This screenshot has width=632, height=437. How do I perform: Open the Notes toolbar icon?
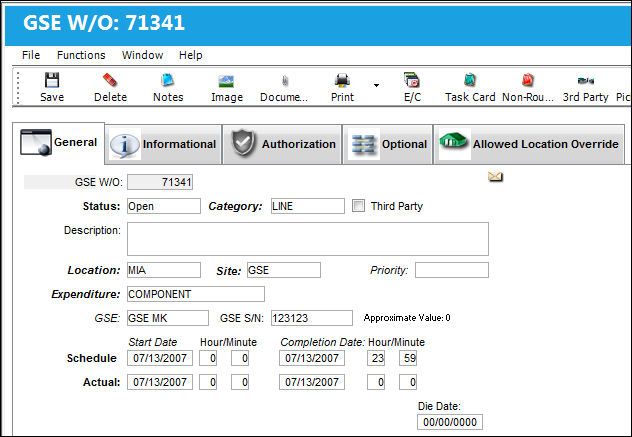168,80
